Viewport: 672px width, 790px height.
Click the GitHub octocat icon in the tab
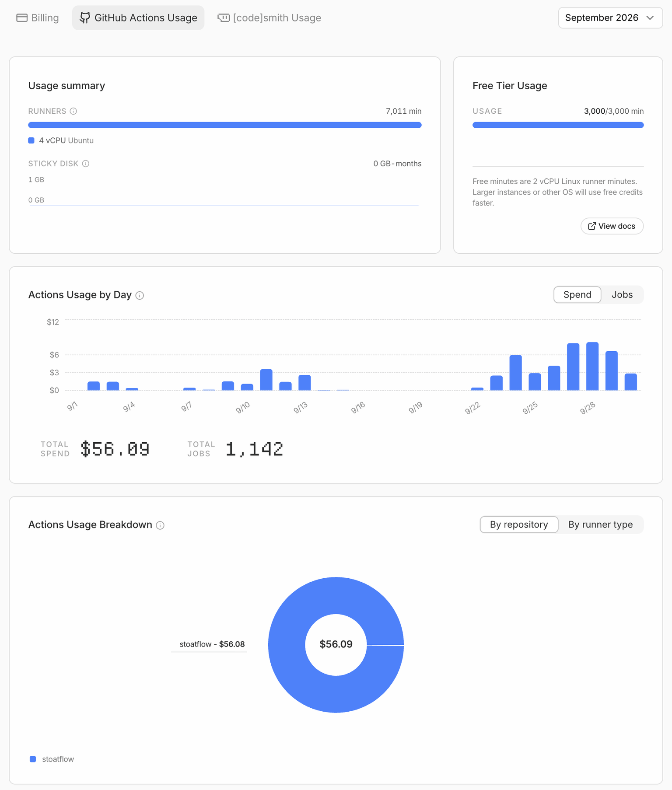(x=85, y=18)
